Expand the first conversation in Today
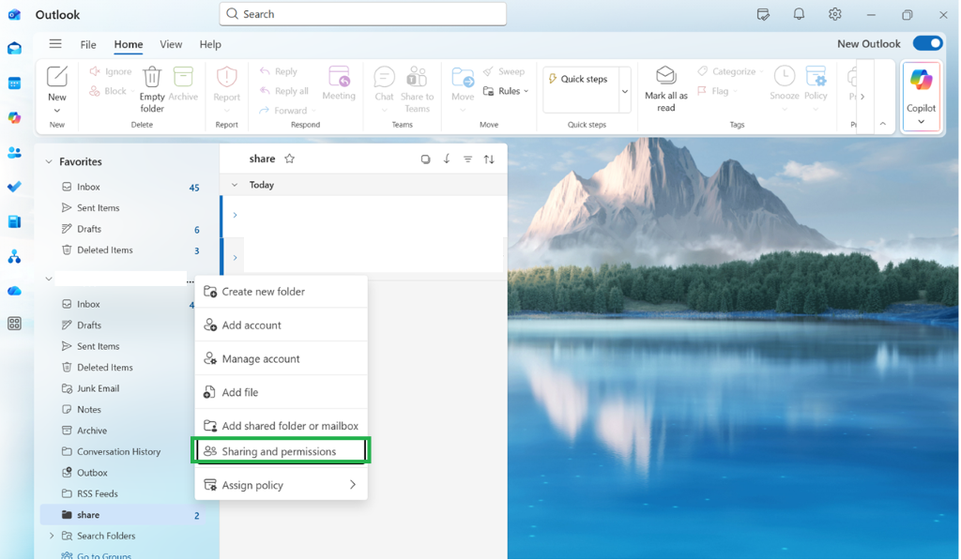This screenshot has height=560, width=961. tap(235, 215)
